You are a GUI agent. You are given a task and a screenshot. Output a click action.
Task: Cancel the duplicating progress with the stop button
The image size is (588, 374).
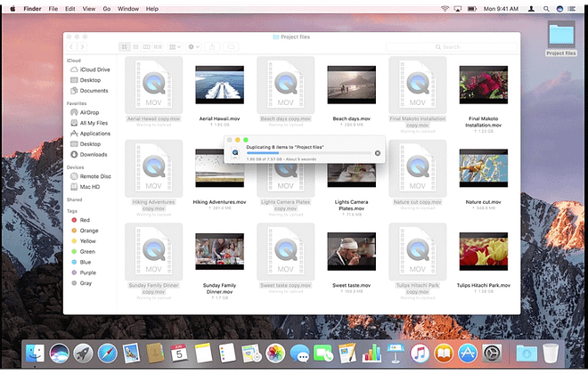click(x=378, y=153)
